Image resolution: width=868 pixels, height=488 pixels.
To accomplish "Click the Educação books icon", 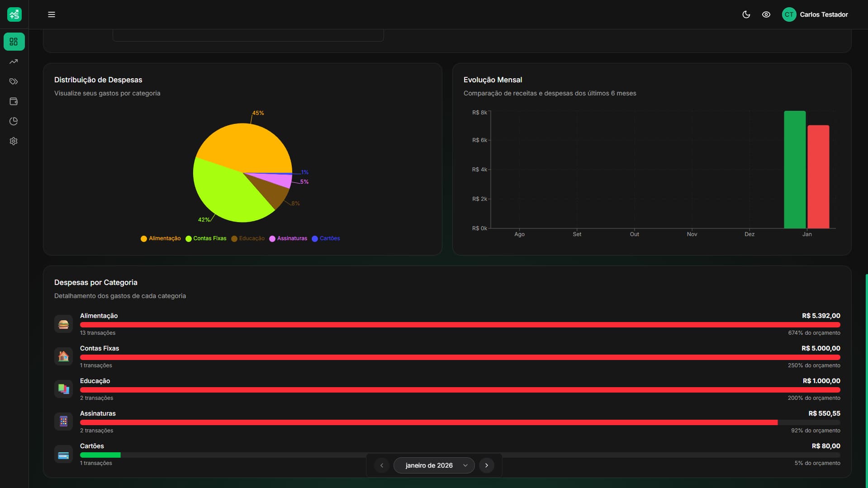I will (63, 389).
